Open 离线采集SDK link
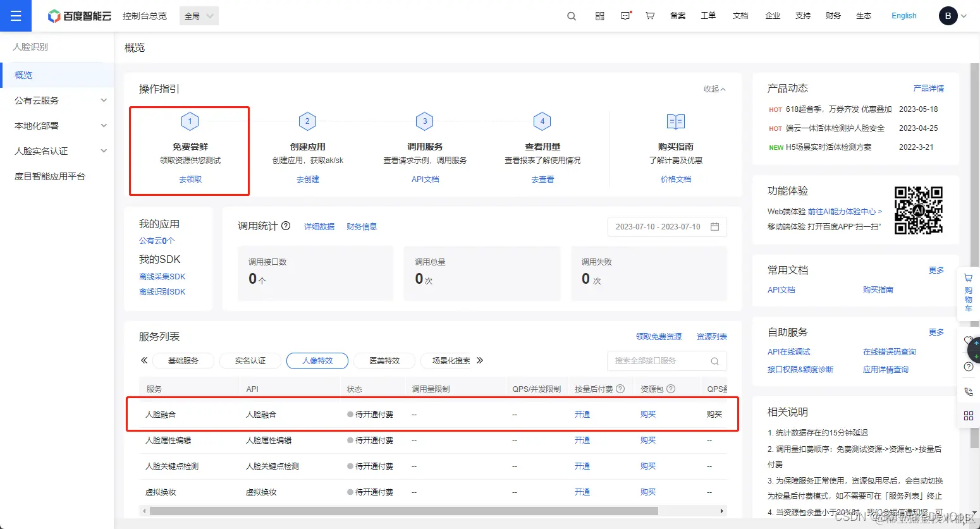Image resolution: width=980 pixels, height=529 pixels. [162, 277]
